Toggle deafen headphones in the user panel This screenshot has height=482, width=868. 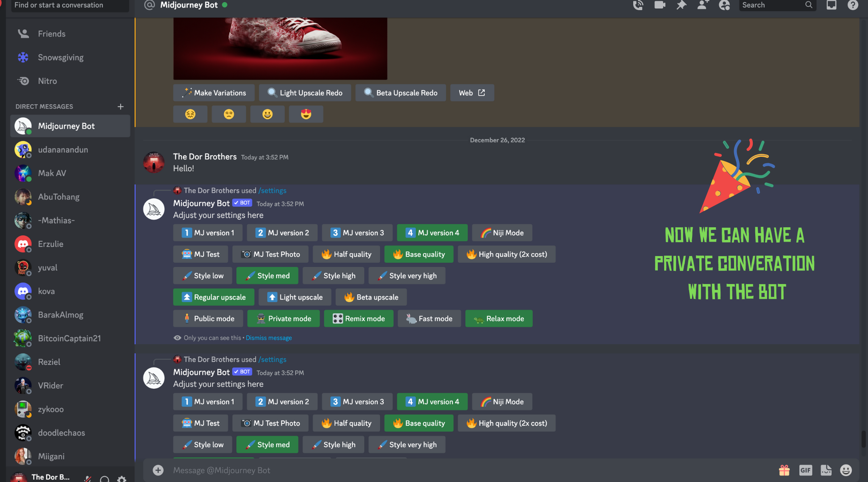point(105,479)
